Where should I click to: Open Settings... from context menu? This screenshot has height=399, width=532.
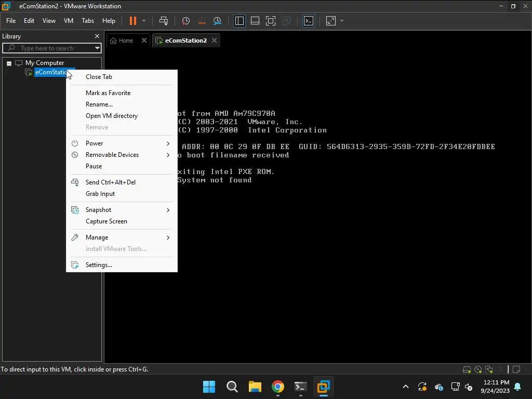pos(122,265)
